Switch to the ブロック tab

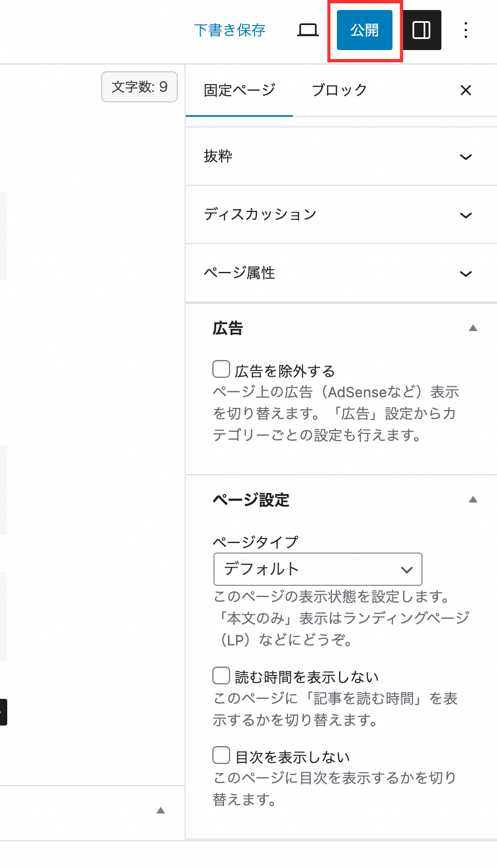click(x=339, y=90)
